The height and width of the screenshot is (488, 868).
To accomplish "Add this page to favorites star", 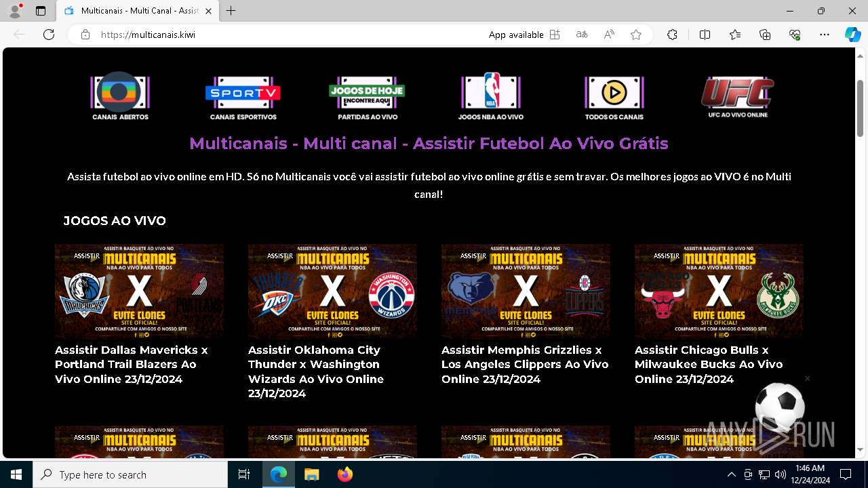I will pos(636,35).
